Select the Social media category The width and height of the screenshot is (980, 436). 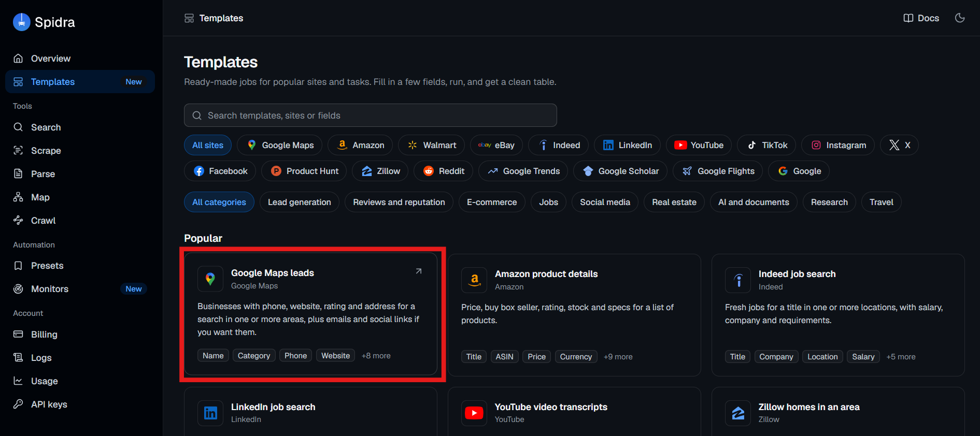click(605, 202)
